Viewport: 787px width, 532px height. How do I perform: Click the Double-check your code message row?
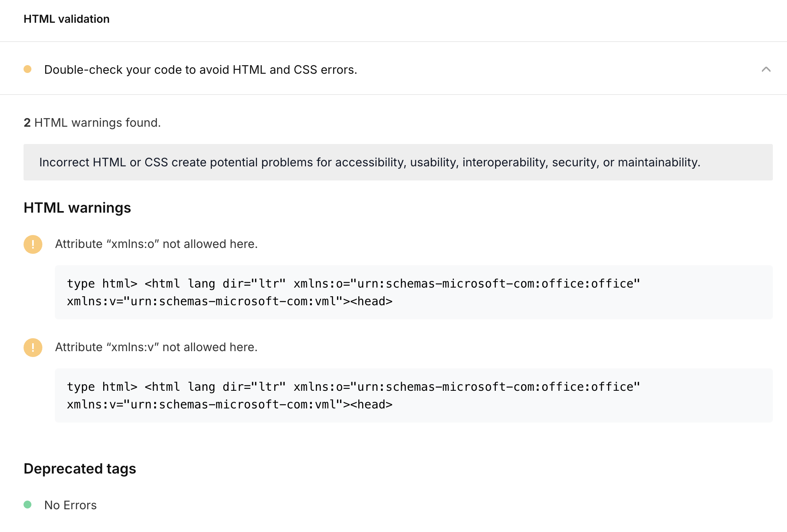(x=200, y=69)
